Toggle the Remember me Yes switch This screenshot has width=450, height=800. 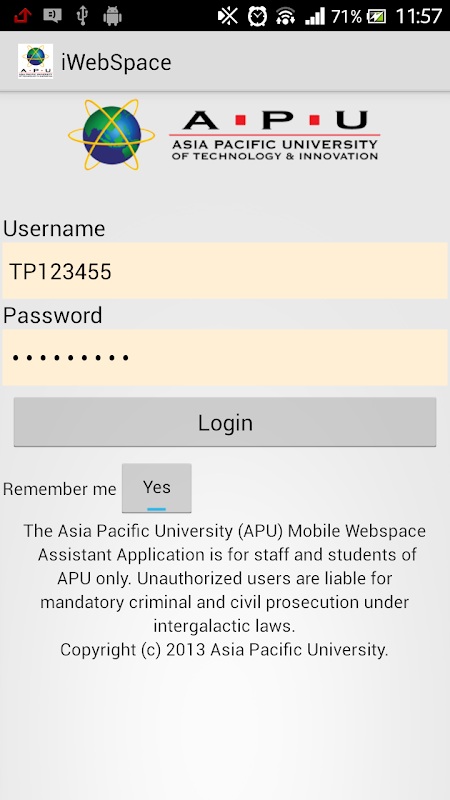157,488
